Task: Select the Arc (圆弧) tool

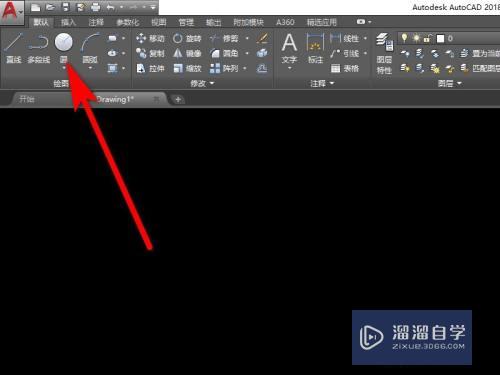Action: pos(90,48)
